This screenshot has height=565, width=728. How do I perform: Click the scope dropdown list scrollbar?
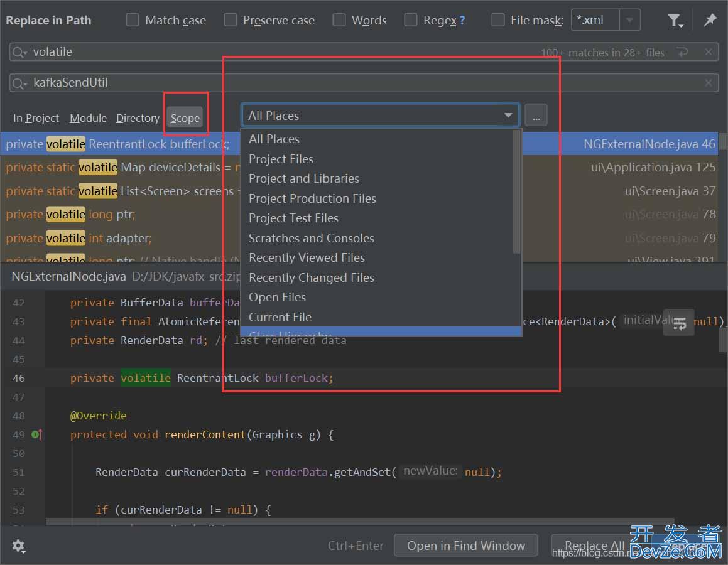pyautogui.click(x=516, y=191)
